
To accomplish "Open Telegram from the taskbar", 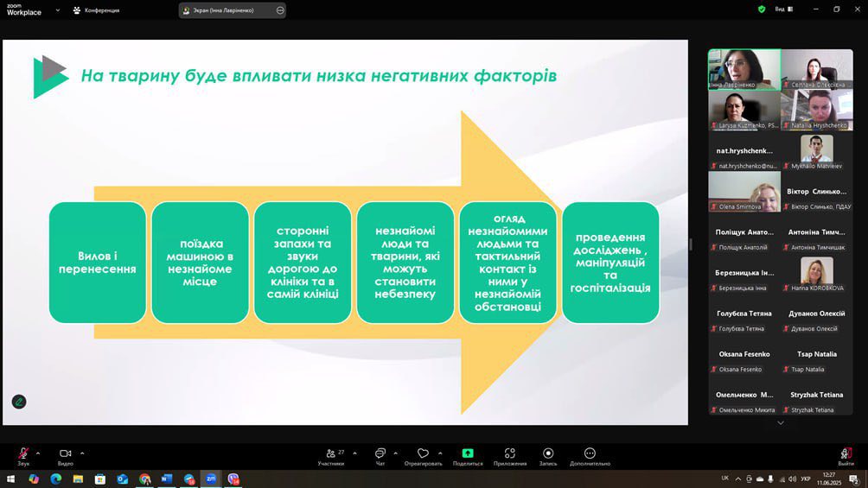I will (x=188, y=478).
